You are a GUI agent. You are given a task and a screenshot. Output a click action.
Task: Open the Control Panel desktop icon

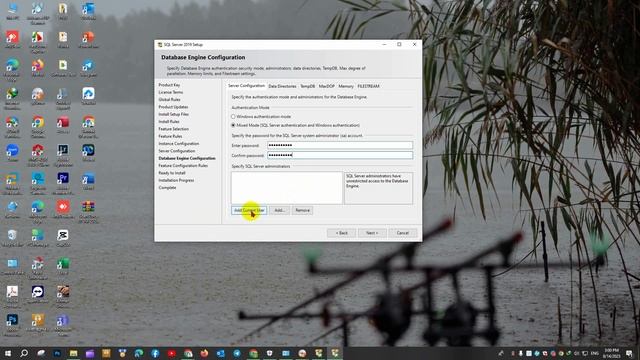(12, 266)
